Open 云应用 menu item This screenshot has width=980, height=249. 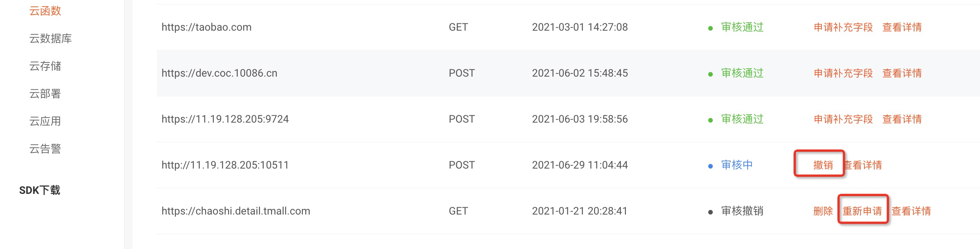(45, 121)
